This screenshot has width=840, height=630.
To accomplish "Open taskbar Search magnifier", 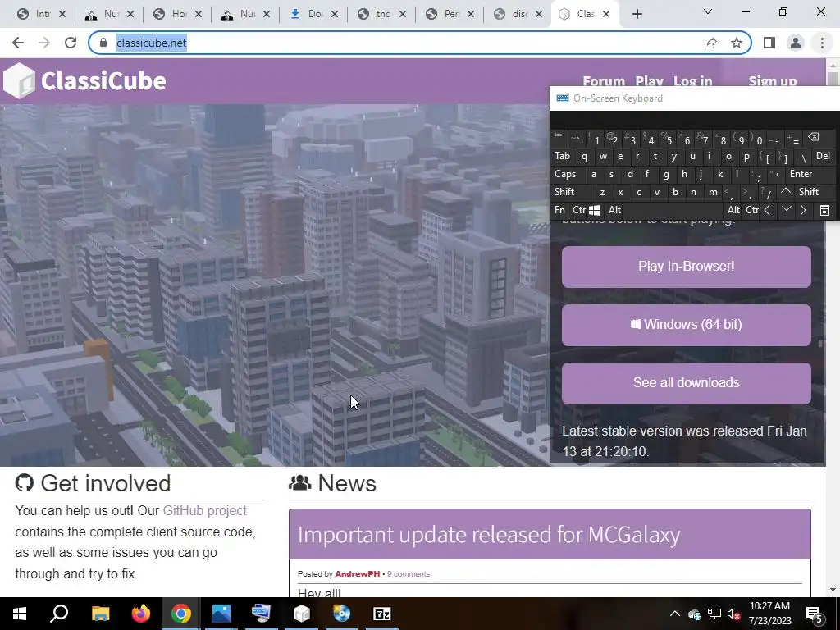I will coord(59,614).
